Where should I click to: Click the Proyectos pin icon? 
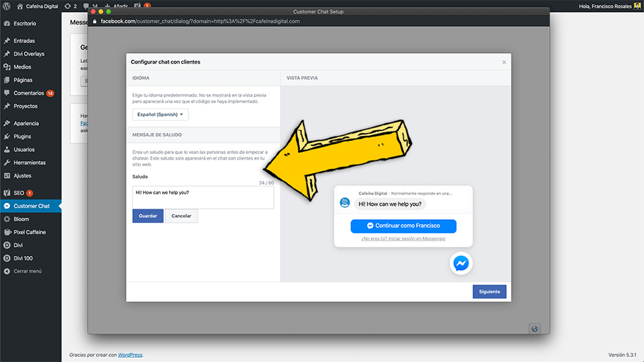coord(6,106)
